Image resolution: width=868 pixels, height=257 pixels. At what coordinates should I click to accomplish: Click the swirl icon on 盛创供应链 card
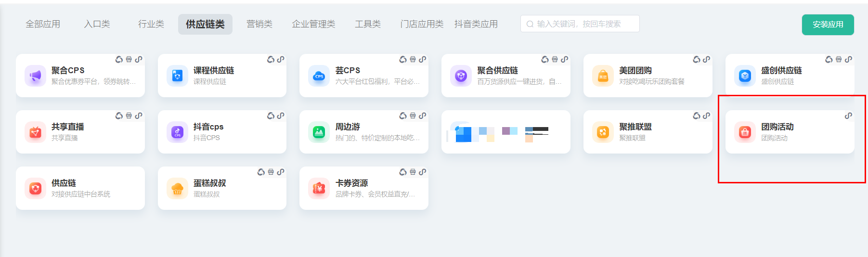pos(829,60)
